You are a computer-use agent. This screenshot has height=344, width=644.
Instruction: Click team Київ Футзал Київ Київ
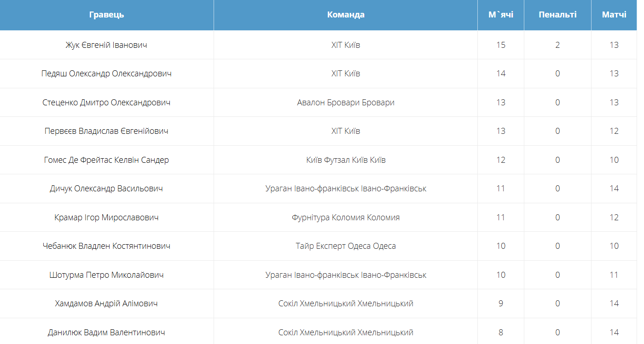click(x=346, y=160)
